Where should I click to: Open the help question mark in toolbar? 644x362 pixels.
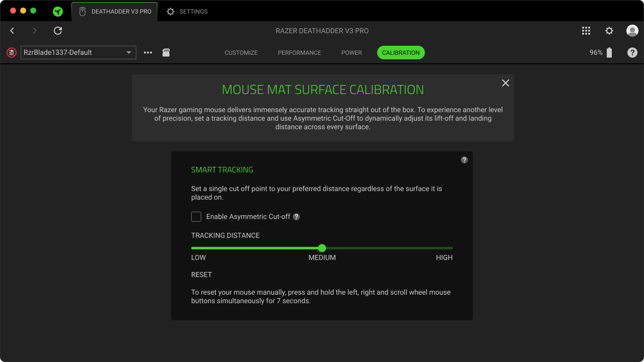[x=632, y=52]
